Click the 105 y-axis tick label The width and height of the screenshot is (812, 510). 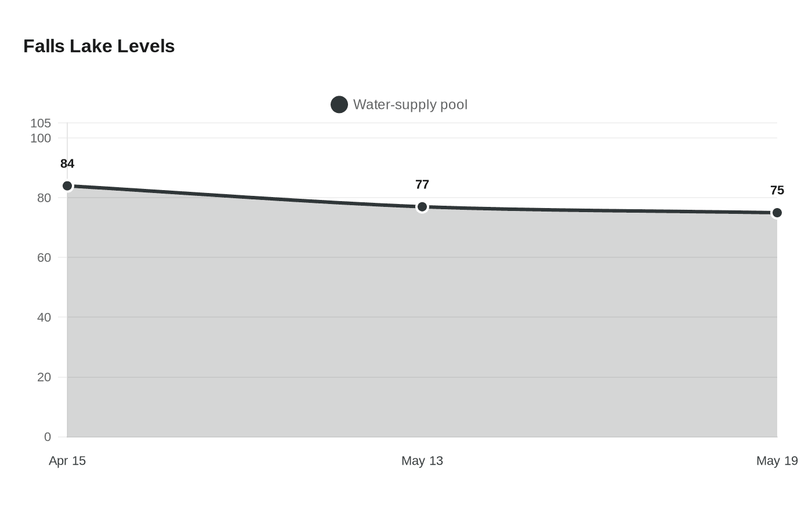coord(41,123)
